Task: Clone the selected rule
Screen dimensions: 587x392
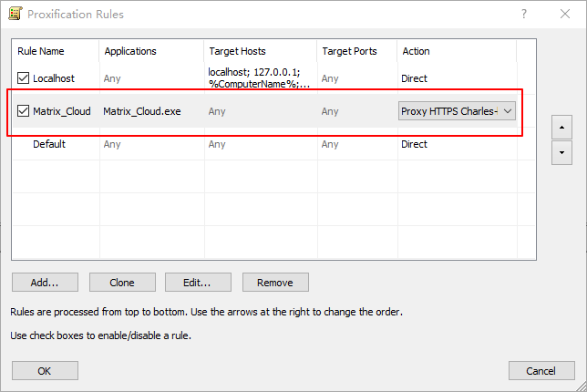Action: 121,283
